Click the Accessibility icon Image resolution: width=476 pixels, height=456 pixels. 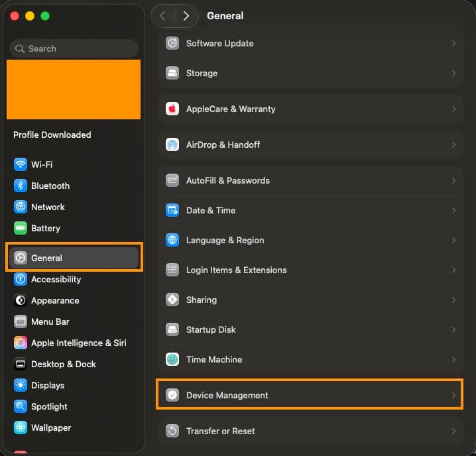[21, 279]
